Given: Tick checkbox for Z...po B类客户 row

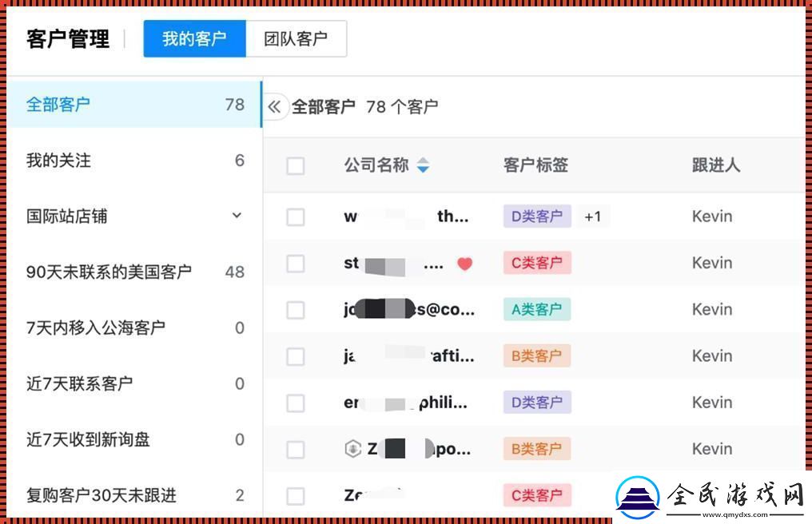Looking at the screenshot, I should click(296, 449).
